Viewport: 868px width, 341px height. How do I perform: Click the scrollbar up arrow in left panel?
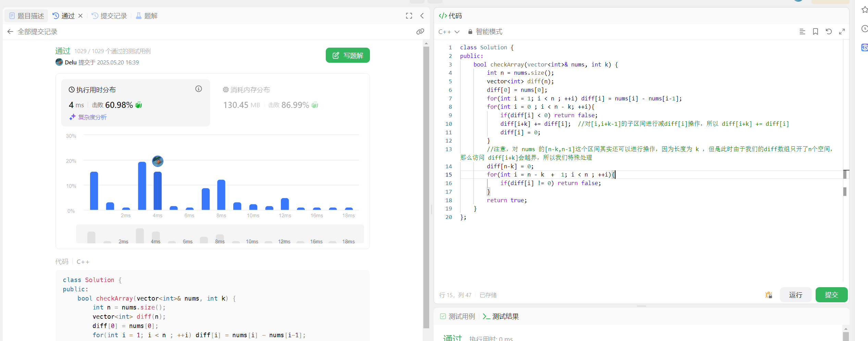pyautogui.click(x=426, y=43)
